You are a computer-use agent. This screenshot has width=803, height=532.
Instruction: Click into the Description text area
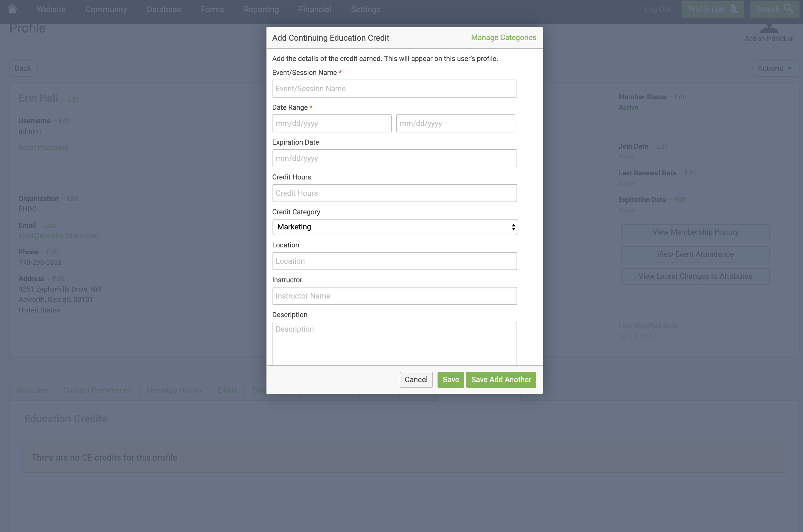[394, 343]
